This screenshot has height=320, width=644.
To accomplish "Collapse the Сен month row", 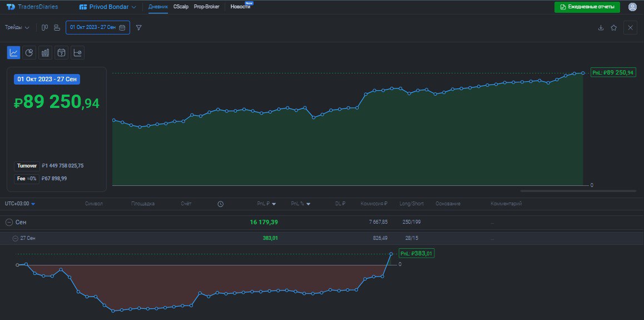I will tap(9, 222).
